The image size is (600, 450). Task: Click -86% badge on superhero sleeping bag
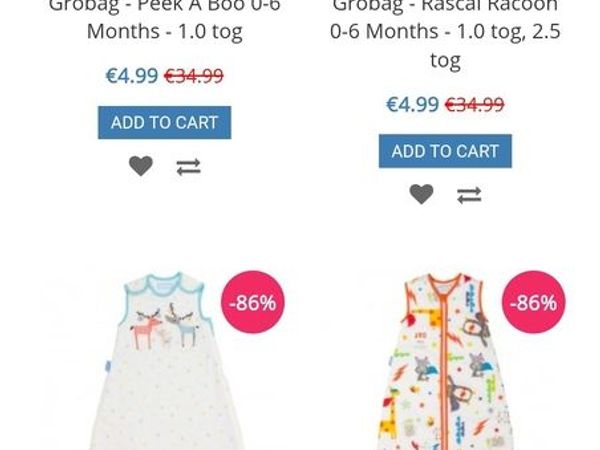(x=534, y=302)
